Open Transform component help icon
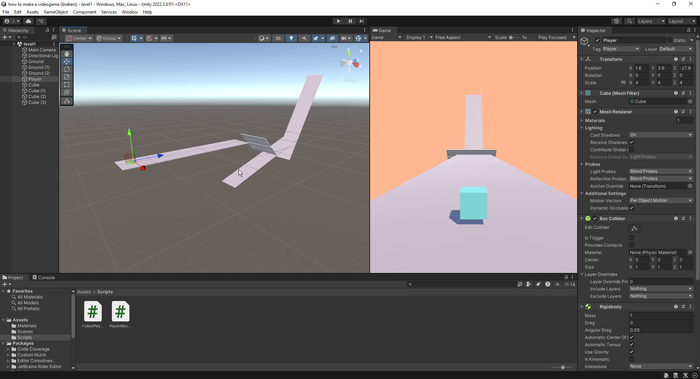Screen dimensions: 700x379 [676, 59]
